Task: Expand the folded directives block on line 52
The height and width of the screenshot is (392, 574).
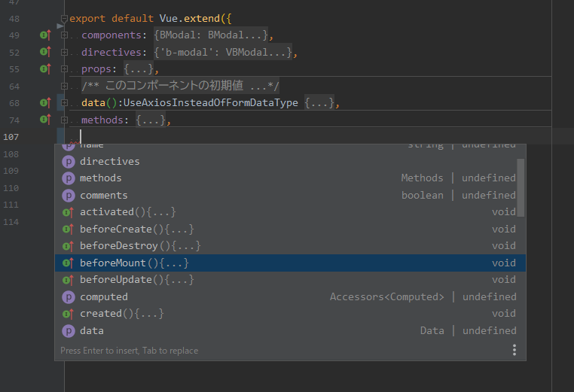Action: [x=65, y=53]
